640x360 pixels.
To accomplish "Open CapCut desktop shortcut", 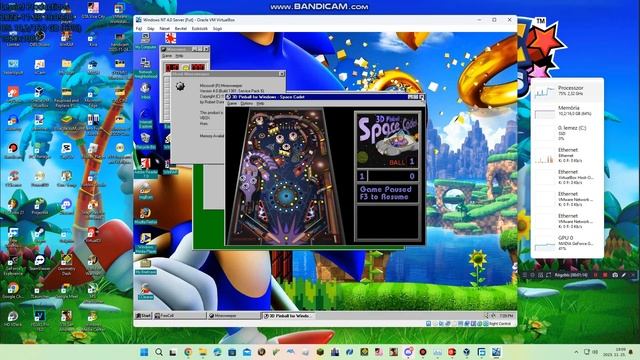I will tap(66, 150).
